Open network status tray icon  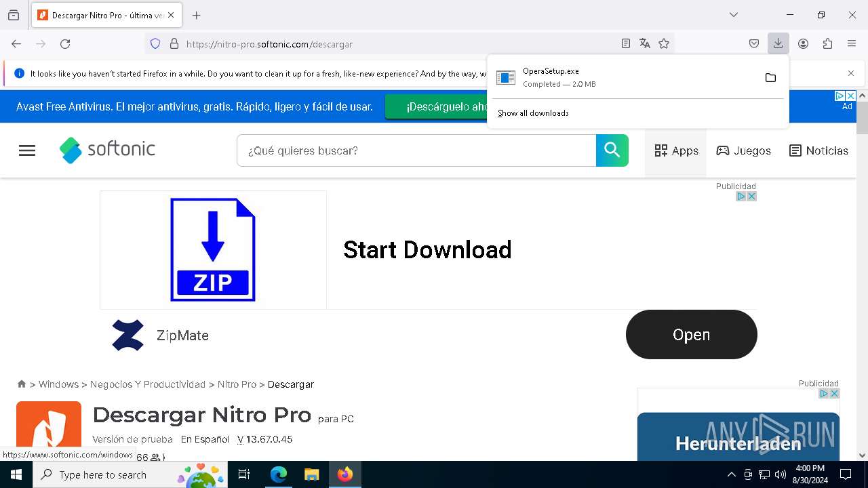click(x=764, y=474)
